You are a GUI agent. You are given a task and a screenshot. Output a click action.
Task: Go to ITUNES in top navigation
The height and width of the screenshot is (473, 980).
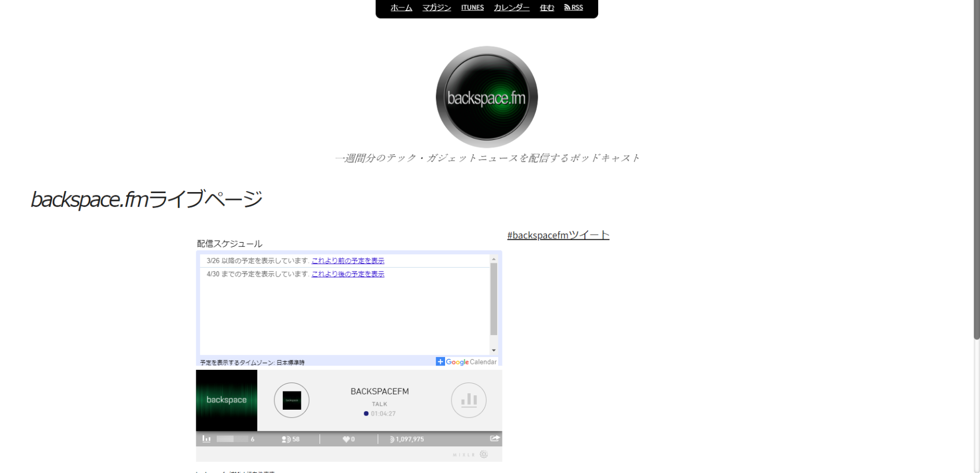tap(472, 7)
